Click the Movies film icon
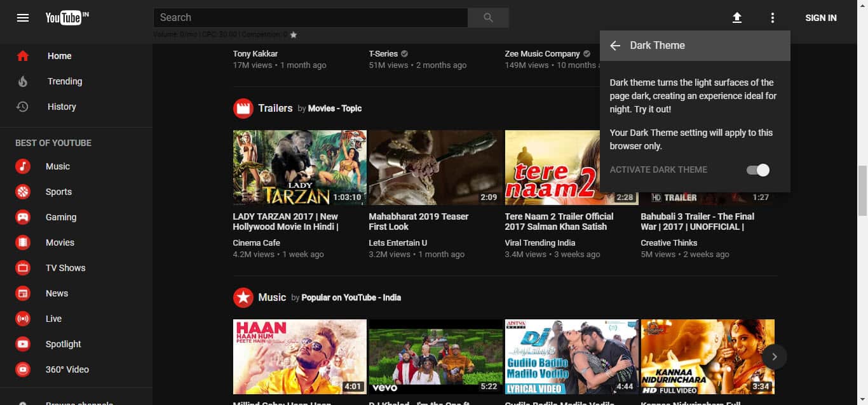This screenshot has width=868, height=405. (x=23, y=242)
